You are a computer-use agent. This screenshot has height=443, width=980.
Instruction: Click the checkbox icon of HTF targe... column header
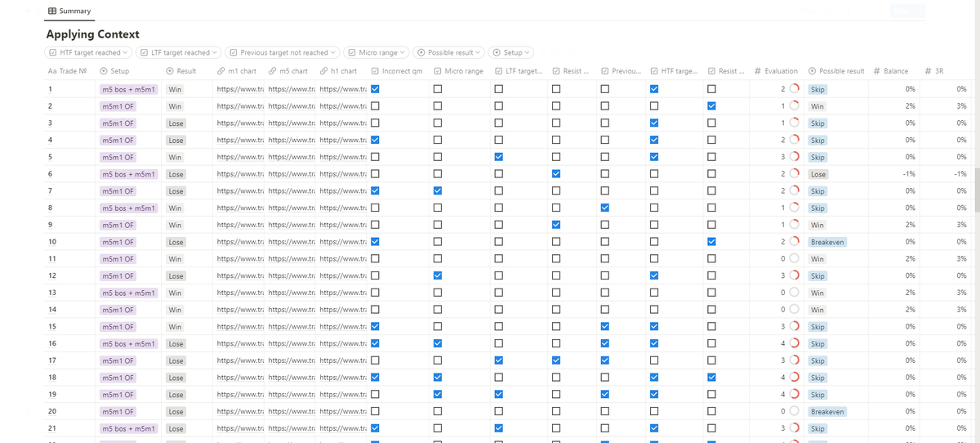coord(654,71)
